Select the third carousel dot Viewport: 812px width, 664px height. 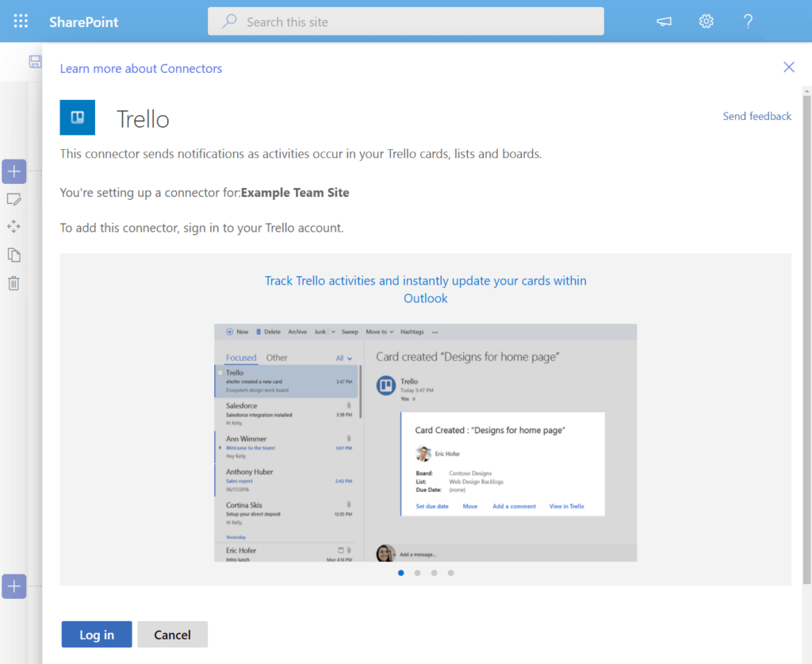434,573
